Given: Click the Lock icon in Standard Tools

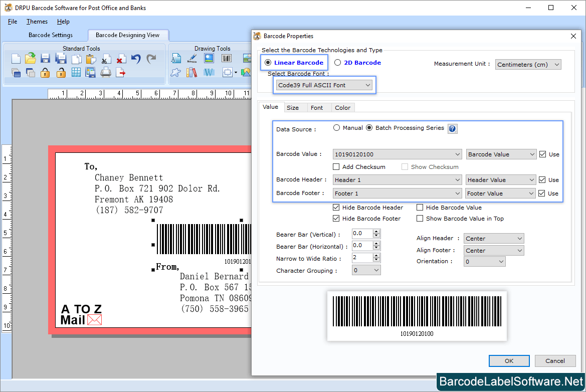Looking at the screenshot, I should (45, 72).
